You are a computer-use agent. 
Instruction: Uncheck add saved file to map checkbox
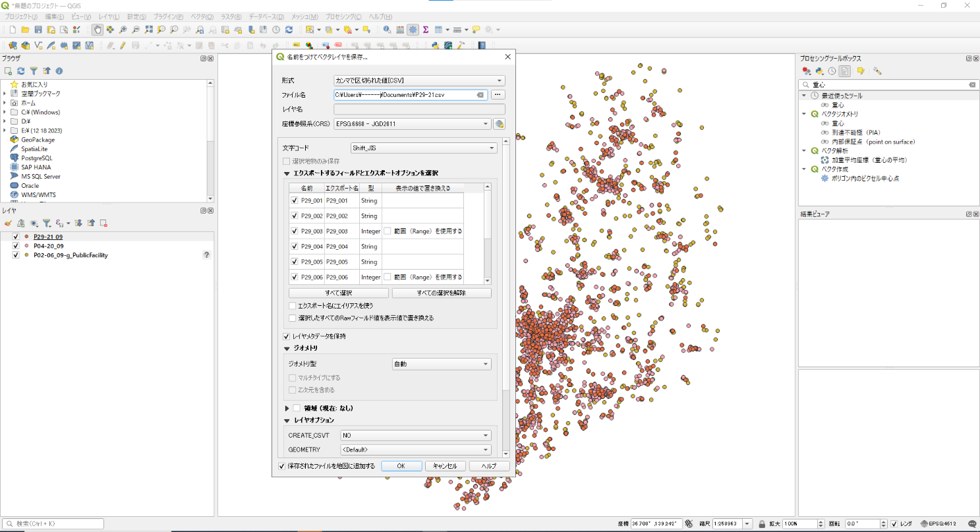(282, 466)
